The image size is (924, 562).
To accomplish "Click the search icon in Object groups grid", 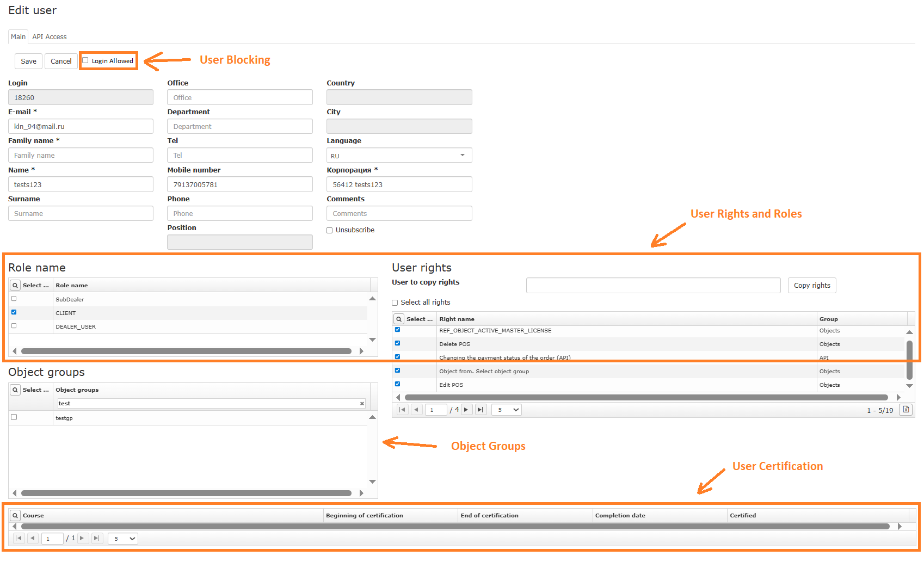I will pyautogui.click(x=15, y=390).
